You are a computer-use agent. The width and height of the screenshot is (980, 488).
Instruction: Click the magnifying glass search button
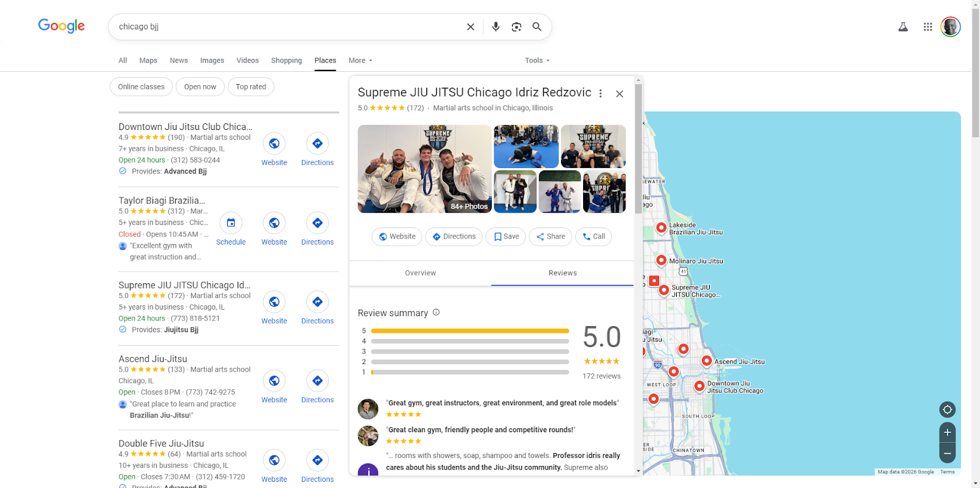pos(537,27)
